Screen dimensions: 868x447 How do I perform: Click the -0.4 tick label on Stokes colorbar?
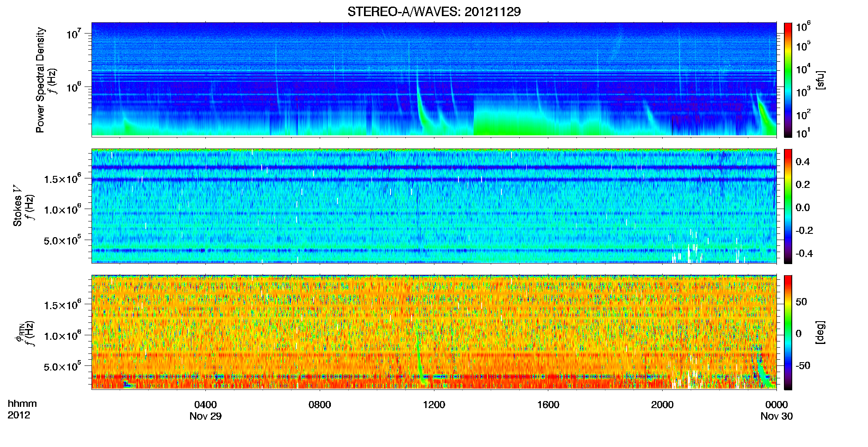[x=804, y=254]
